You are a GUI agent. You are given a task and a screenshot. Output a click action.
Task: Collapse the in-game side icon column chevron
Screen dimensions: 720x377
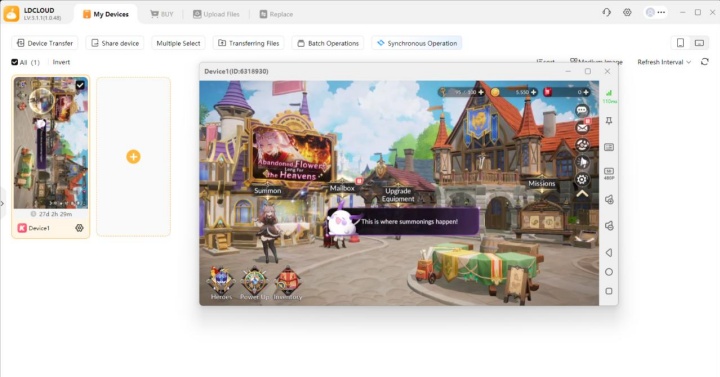[582, 194]
